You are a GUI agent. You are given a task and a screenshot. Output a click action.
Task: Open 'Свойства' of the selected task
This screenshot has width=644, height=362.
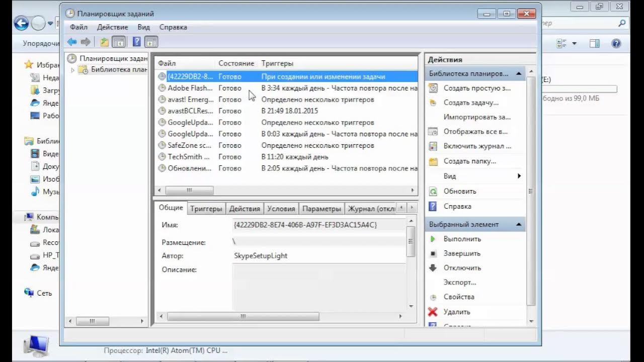coord(459,297)
